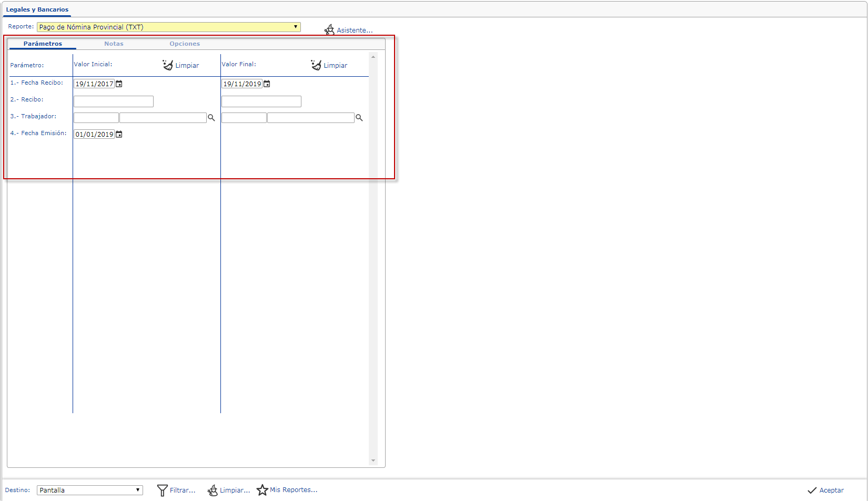Open the Destino dropdown showing Pantalla
The width and height of the screenshot is (868, 501).
tap(90, 490)
